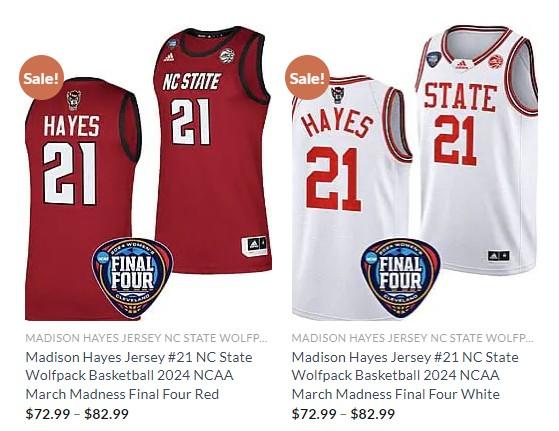Image resolution: width=559 pixels, height=431 pixels.
Task: Click the gray category label above red jersey title
Action: (x=146, y=338)
